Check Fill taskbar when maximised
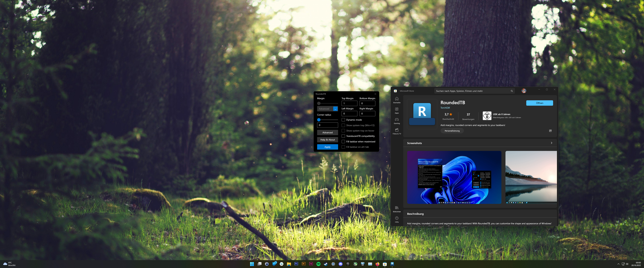This screenshot has height=268, width=644. (x=343, y=142)
